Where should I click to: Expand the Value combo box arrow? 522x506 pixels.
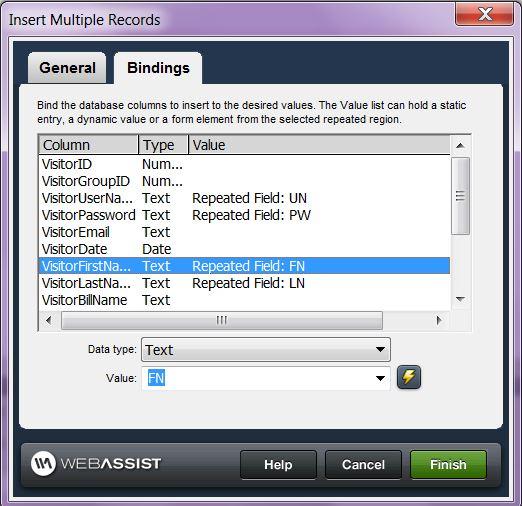pyautogui.click(x=380, y=378)
